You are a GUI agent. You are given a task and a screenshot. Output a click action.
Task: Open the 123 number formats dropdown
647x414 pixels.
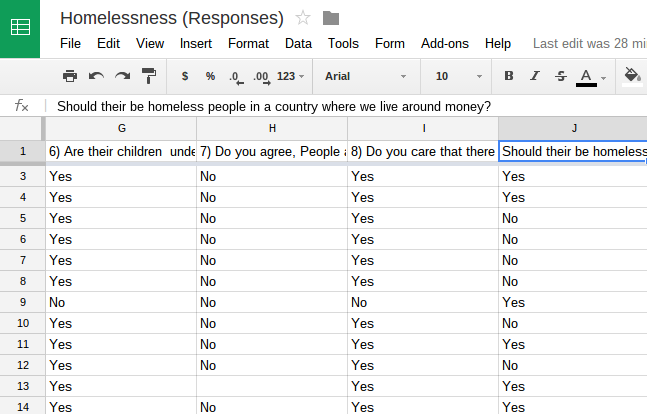coord(291,76)
